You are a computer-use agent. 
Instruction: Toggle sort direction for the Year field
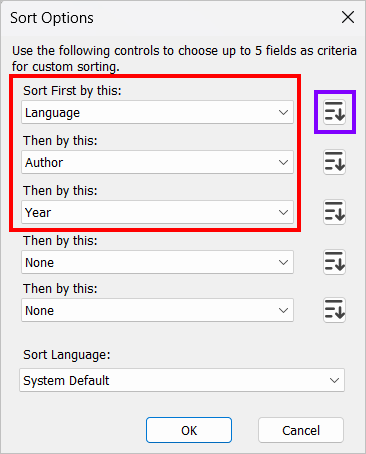[x=334, y=212]
